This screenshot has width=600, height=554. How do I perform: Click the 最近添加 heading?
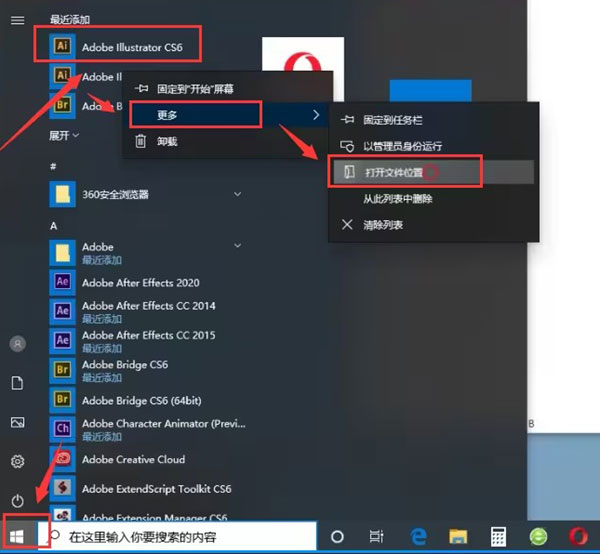click(70, 20)
